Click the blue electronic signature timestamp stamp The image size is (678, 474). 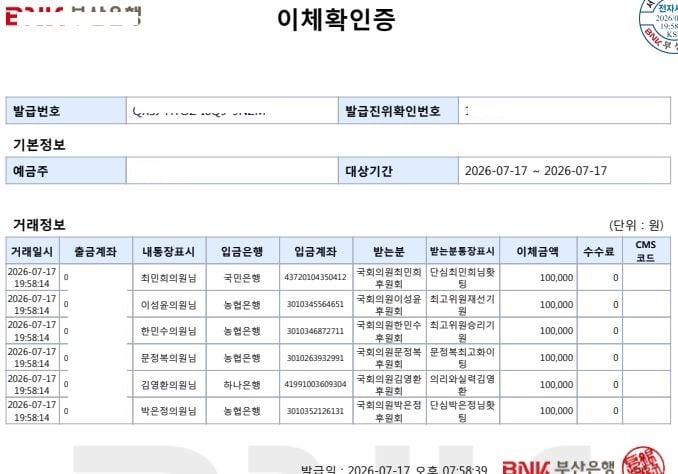pyautogui.click(x=659, y=25)
